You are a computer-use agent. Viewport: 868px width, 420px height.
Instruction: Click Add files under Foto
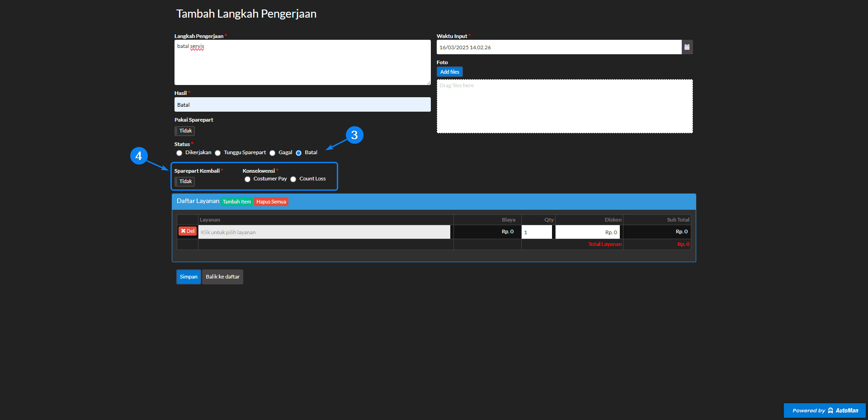pyautogui.click(x=449, y=72)
